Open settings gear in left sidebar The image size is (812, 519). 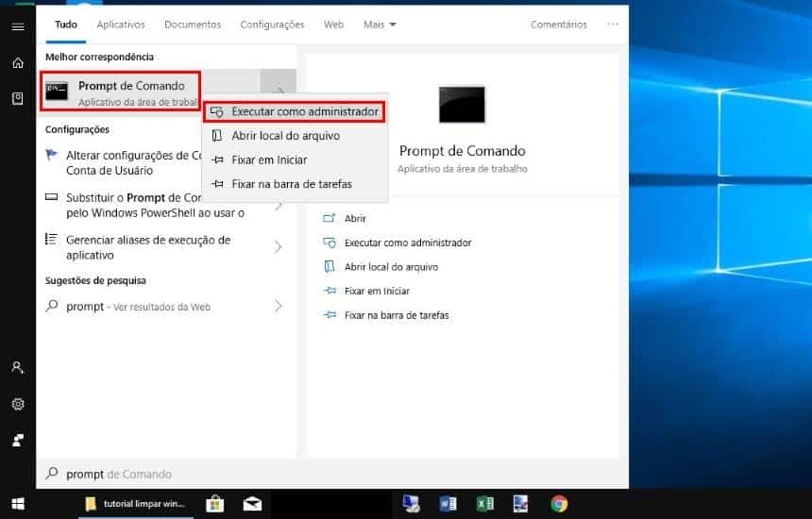(x=18, y=404)
